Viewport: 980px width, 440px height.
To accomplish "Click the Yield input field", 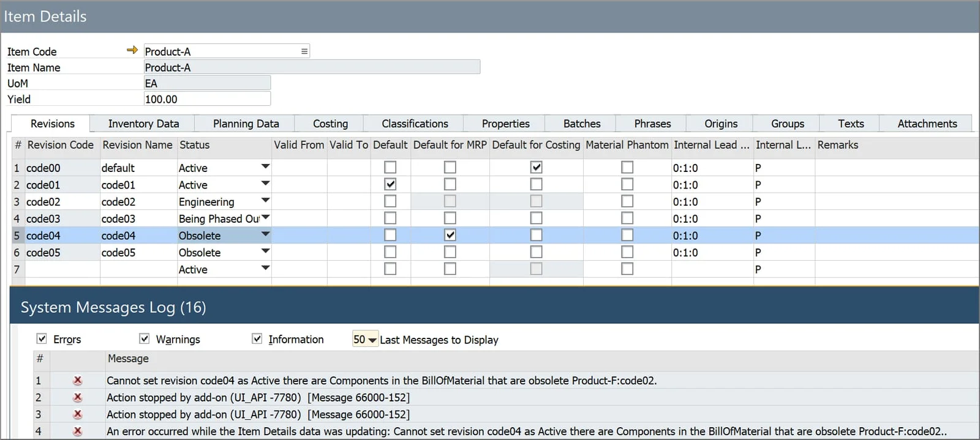I will (x=207, y=99).
